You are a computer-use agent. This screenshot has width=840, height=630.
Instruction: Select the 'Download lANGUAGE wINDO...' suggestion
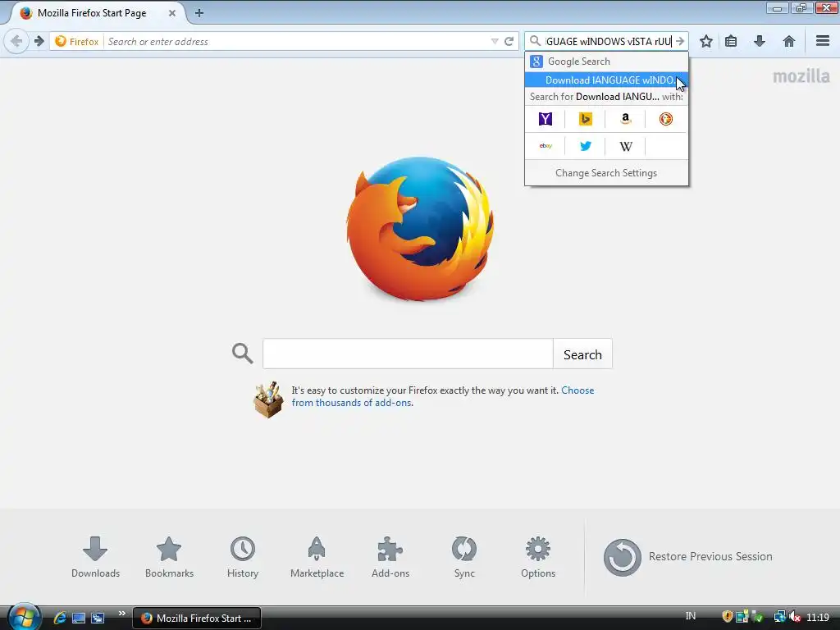[606, 80]
